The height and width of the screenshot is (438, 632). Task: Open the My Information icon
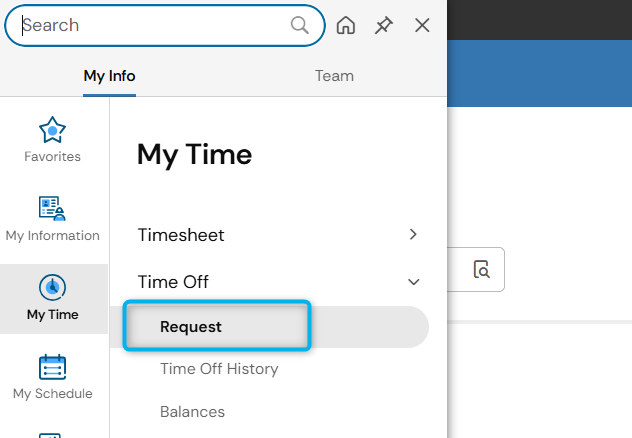click(52, 208)
